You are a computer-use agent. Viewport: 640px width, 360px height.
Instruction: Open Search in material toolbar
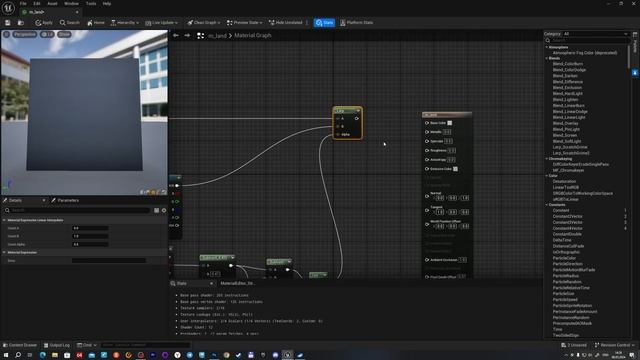pyautogui.click(x=70, y=23)
